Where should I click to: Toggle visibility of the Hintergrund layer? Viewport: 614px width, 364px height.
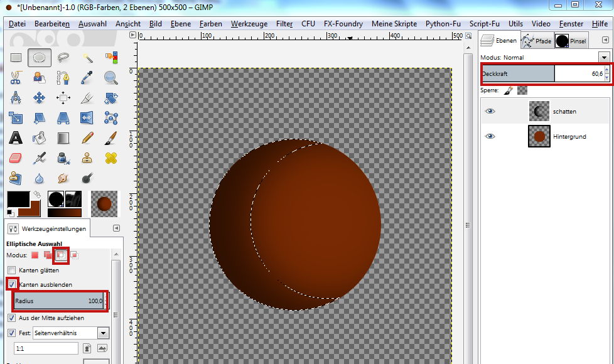click(x=490, y=136)
